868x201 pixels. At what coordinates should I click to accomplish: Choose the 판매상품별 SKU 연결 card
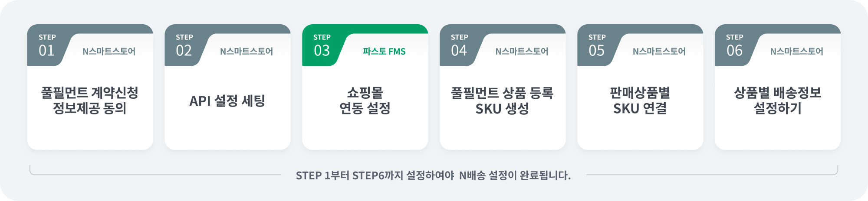(x=640, y=87)
